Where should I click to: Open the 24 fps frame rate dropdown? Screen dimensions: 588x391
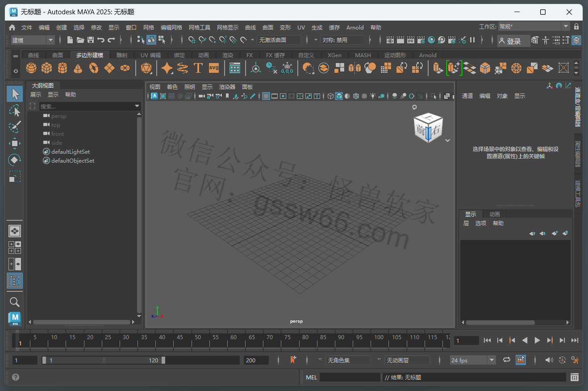click(x=473, y=360)
